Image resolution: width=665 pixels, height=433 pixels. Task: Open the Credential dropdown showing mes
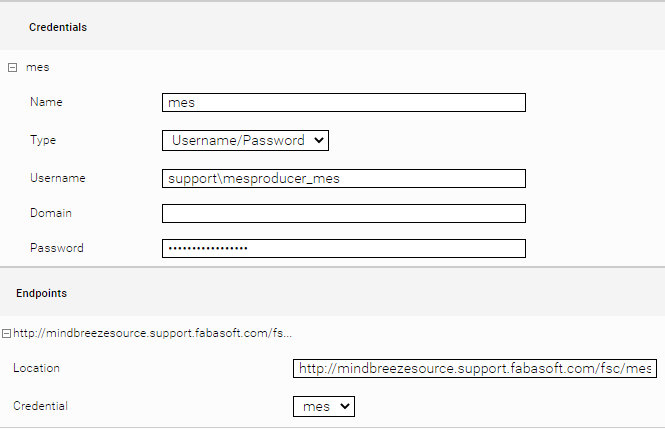coord(323,406)
